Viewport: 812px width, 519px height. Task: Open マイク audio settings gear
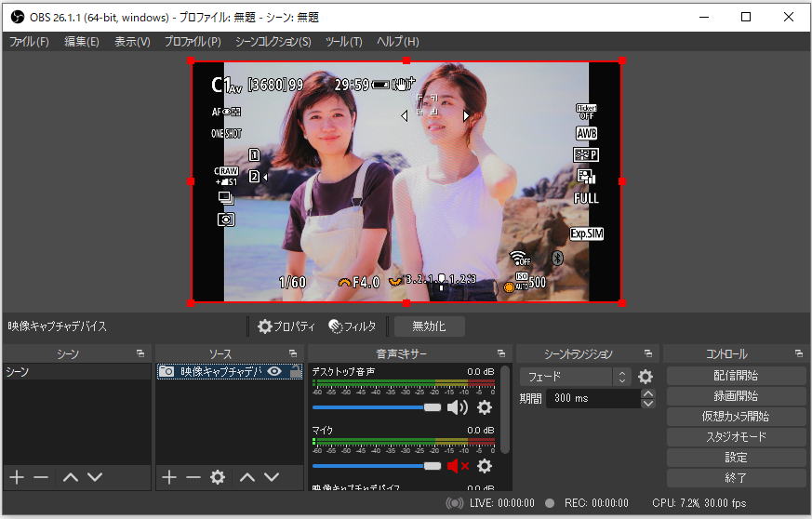coord(485,466)
